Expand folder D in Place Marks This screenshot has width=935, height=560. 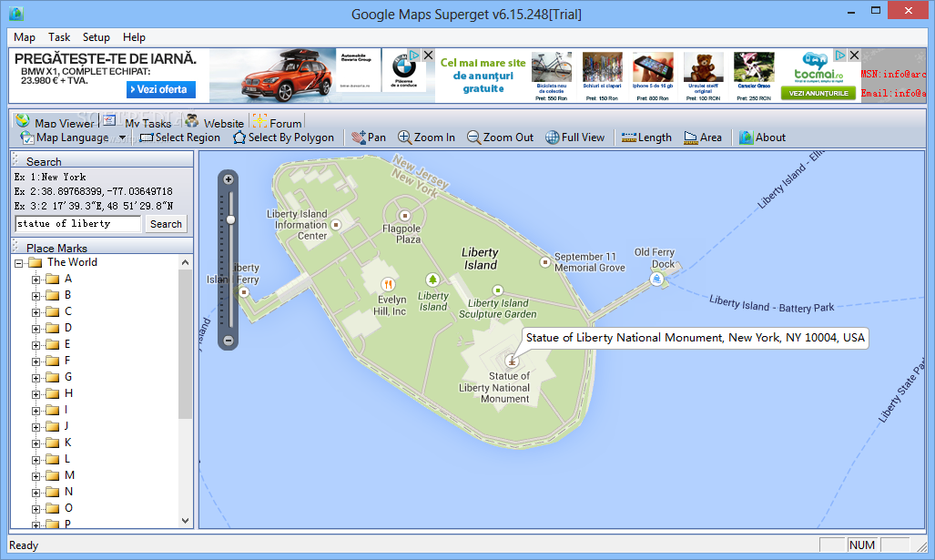coord(36,329)
